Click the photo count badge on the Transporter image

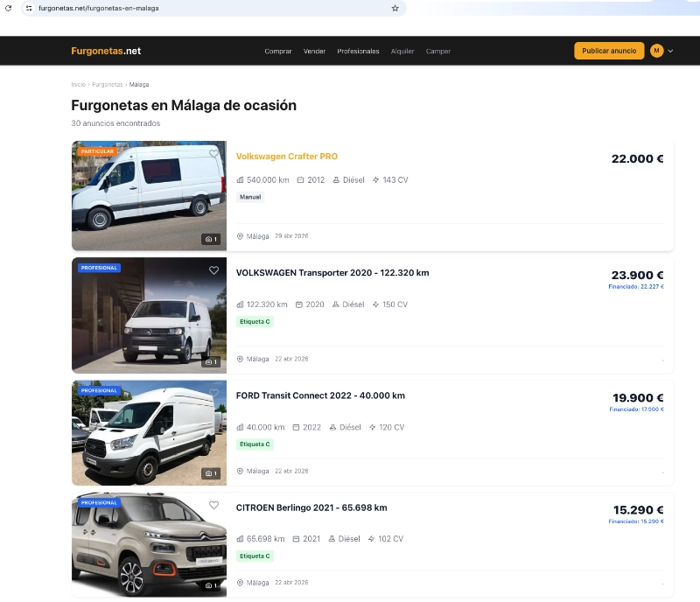[211, 361]
